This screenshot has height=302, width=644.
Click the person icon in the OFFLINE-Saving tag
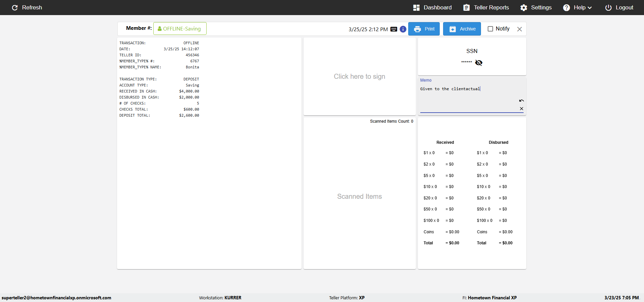pyautogui.click(x=160, y=29)
